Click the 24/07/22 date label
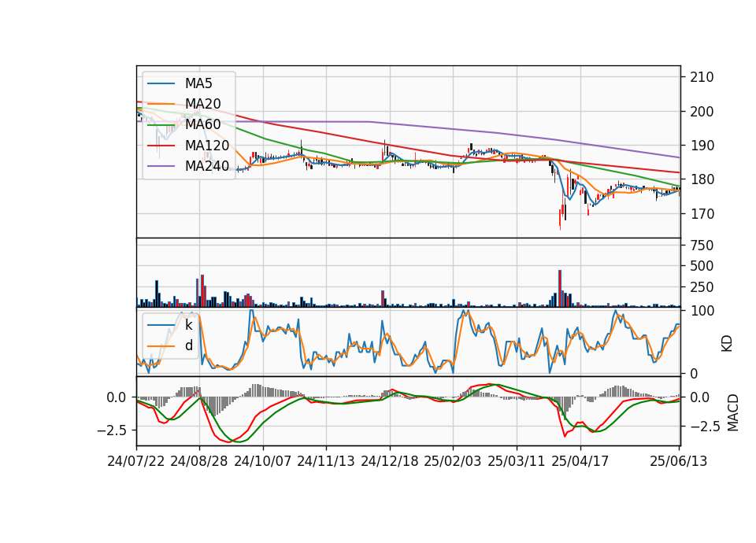The height and width of the screenshot is (543, 756). [x=136, y=461]
